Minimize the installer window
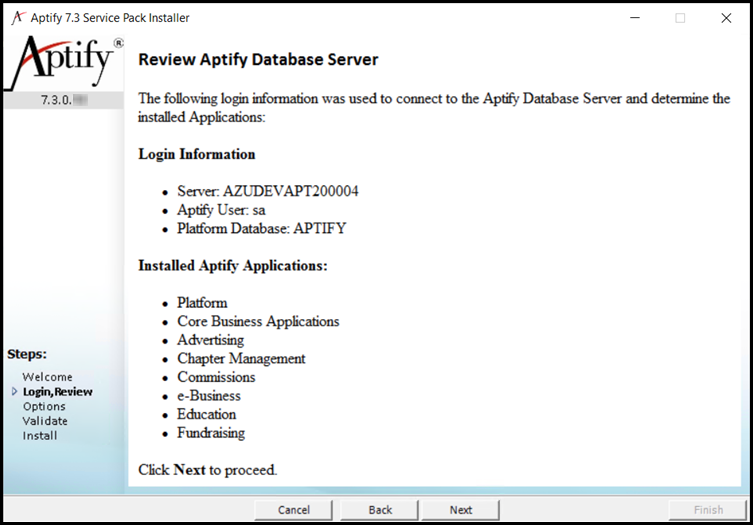 (x=635, y=18)
